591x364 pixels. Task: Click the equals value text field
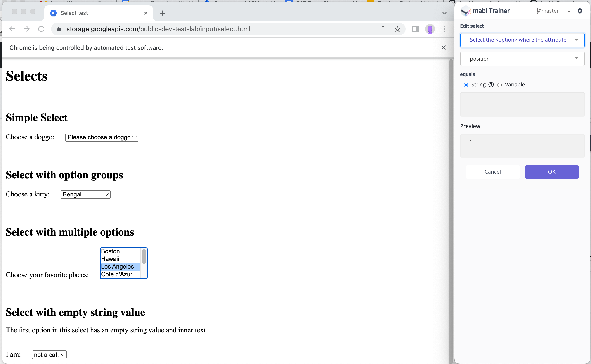[522, 104]
